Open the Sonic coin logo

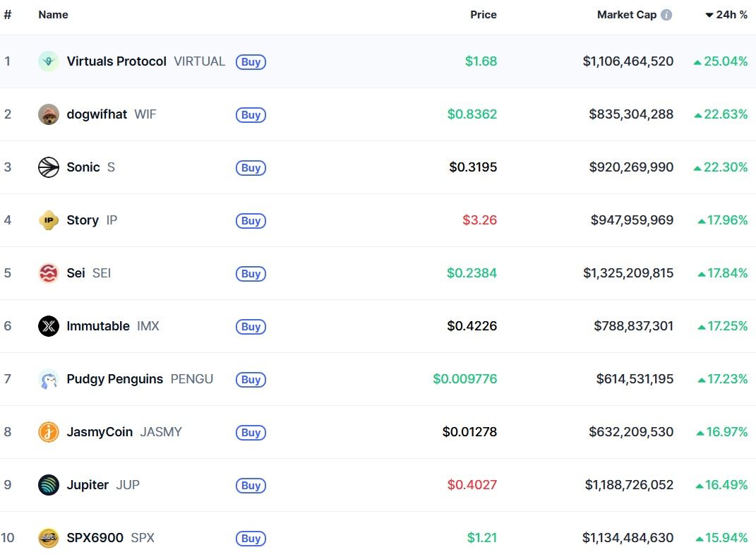(48, 167)
